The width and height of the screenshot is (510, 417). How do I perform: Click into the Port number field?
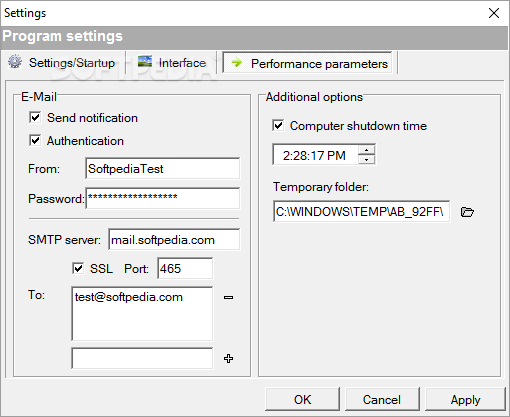[x=185, y=268]
